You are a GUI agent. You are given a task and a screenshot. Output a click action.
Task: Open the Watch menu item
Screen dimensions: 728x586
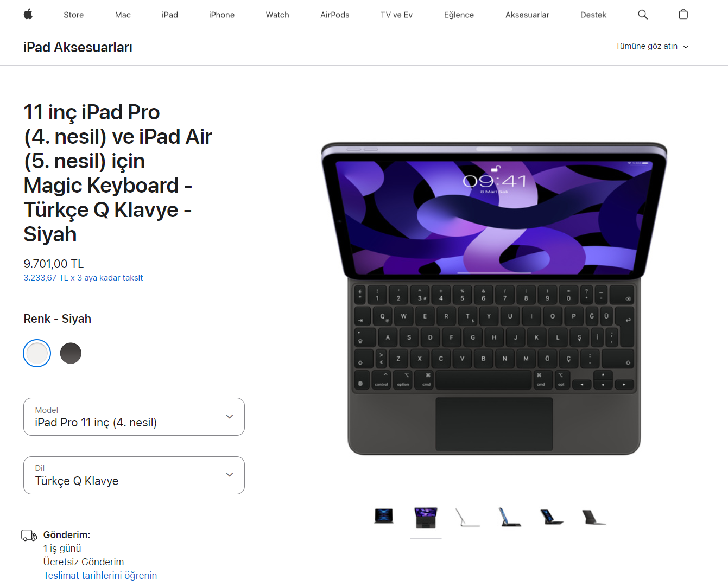click(x=277, y=15)
